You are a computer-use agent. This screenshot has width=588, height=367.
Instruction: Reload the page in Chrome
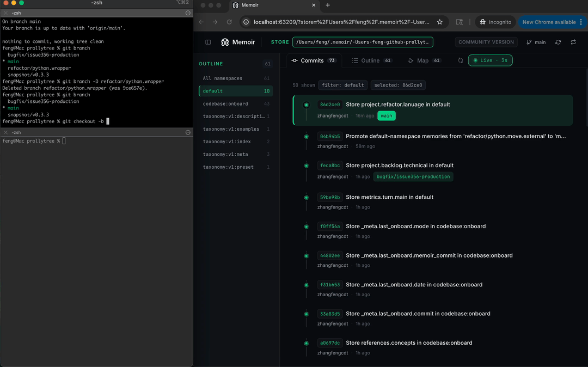coord(229,22)
